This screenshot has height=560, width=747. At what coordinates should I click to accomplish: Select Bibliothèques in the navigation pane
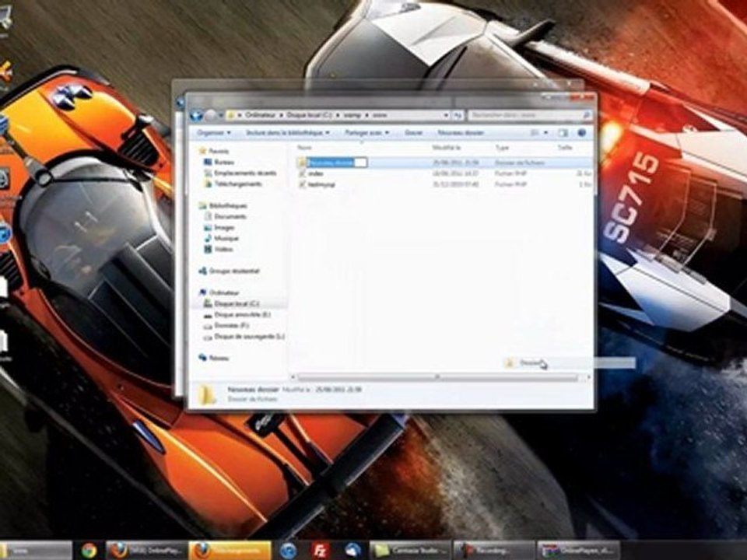pyautogui.click(x=228, y=205)
